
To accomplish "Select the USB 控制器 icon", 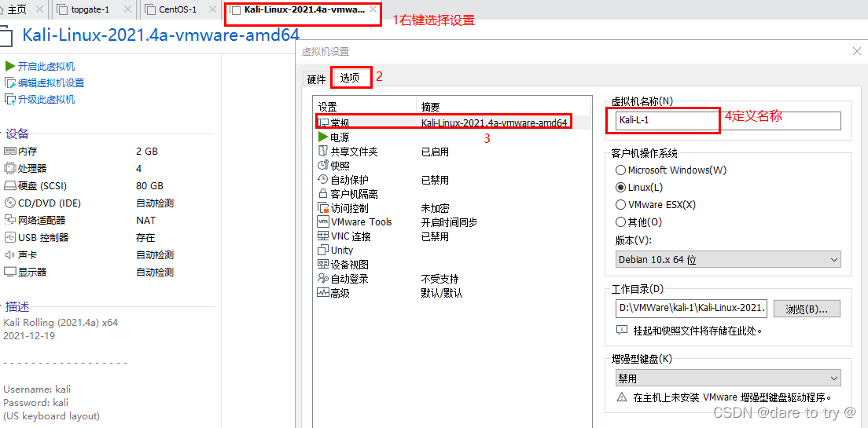I will pos(10,238).
